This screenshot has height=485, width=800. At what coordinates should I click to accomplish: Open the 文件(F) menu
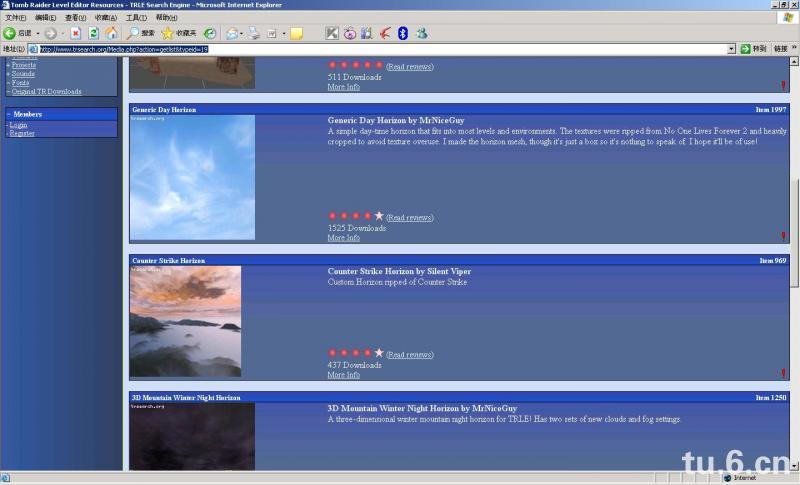point(16,17)
